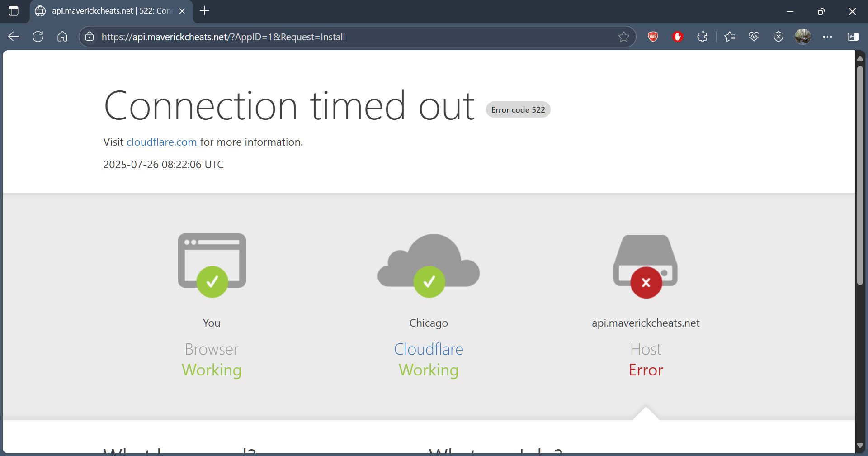Follow the cloudflare.com link

[x=161, y=142]
